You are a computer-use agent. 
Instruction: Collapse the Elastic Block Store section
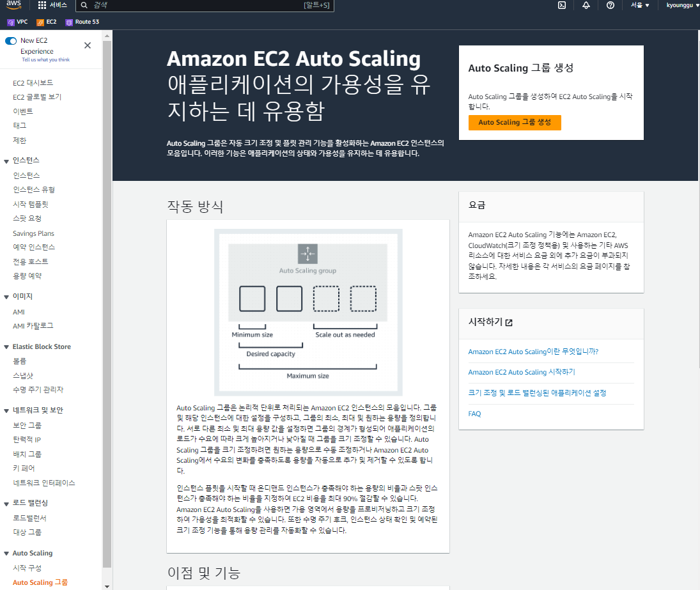[6, 347]
